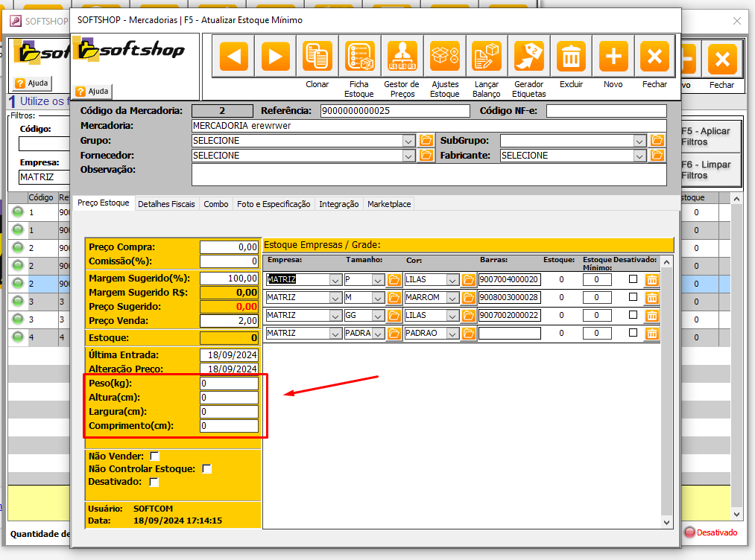Click the Ajustes Estoque icon
Viewport: 755px width, 560px height.
click(x=445, y=57)
